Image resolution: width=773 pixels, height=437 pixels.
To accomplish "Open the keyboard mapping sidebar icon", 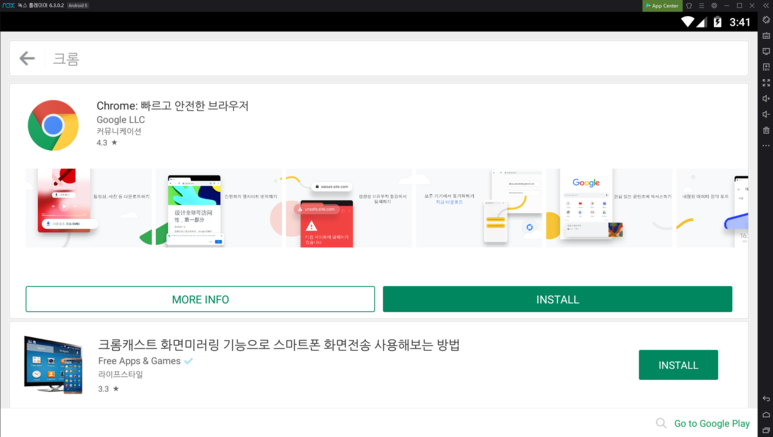I will [766, 36].
